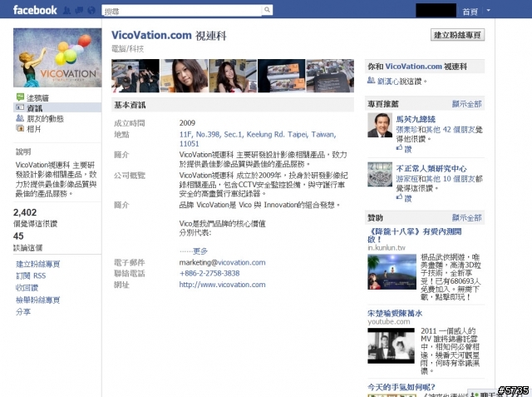532x397 pixels.
Task: Open the VicoVation.com 視連科 page title
Action: tap(169, 35)
